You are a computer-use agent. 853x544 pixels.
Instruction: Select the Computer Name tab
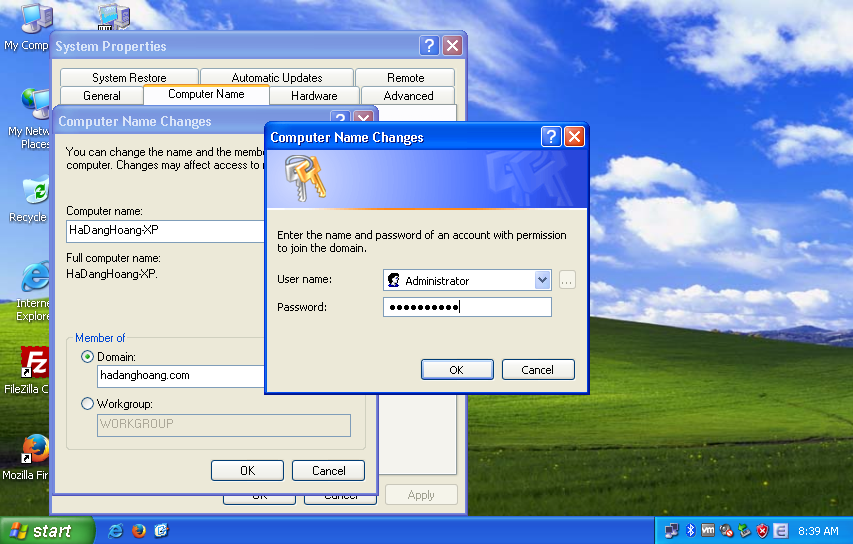coord(206,94)
